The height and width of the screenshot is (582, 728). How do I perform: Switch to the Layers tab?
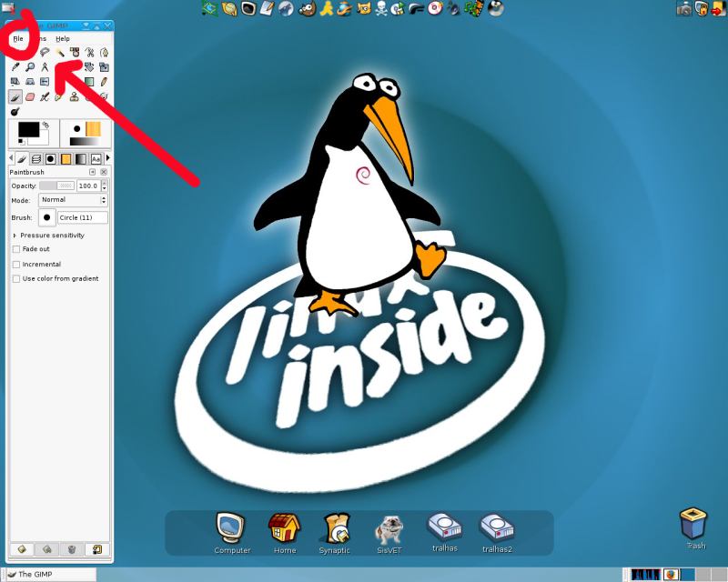36,159
